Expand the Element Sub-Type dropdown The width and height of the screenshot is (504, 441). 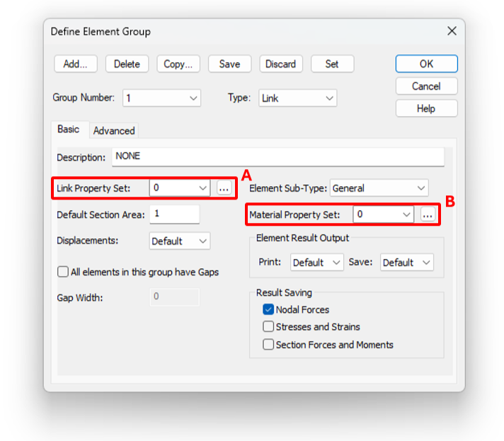[379, 188]
